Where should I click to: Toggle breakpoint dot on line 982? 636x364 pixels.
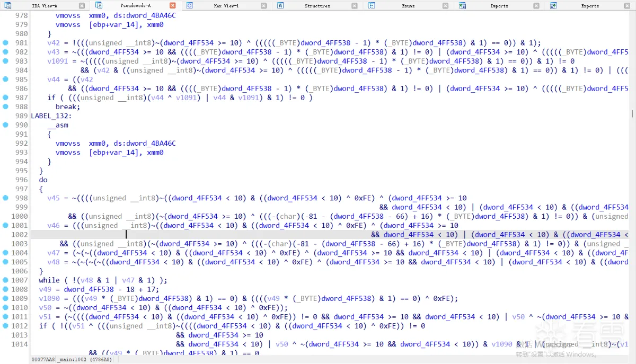(x=6, y=52)
